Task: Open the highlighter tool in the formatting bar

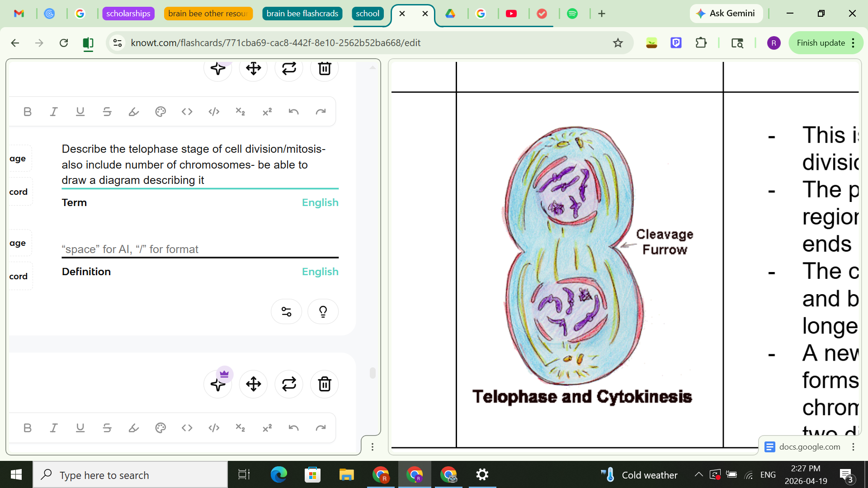Action: [133, 112]
